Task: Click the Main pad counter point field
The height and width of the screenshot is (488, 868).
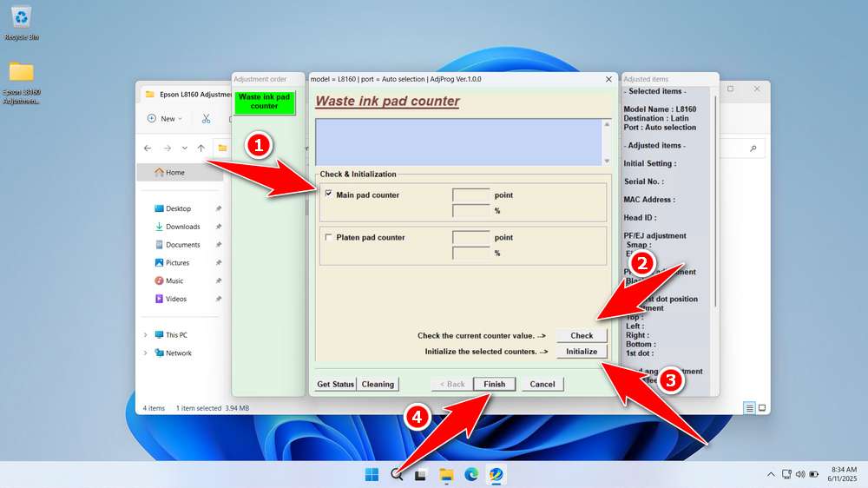Action: click(470, 195)
